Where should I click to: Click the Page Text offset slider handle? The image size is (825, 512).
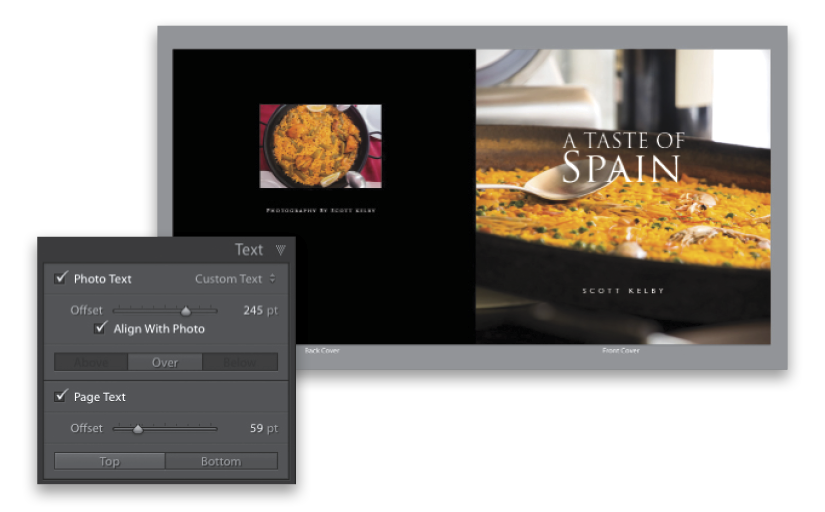138,429
